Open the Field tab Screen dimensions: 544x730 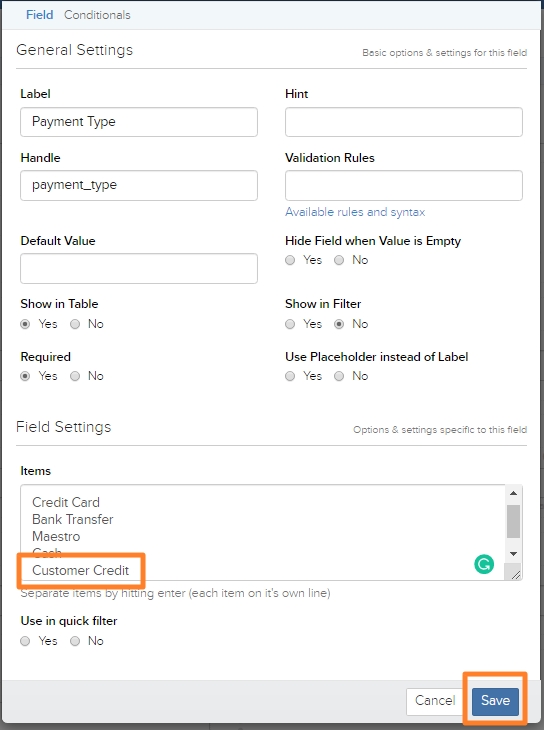(x=40, y=15)
